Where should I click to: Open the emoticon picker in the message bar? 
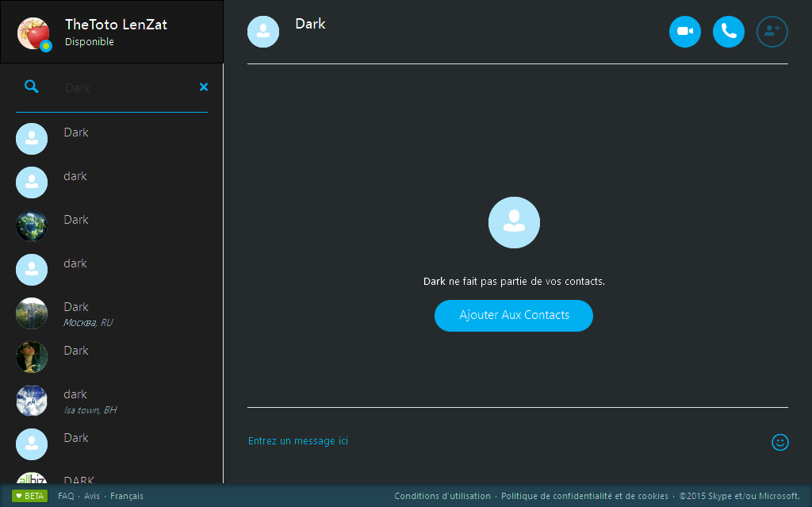click(x=780, y=443)
